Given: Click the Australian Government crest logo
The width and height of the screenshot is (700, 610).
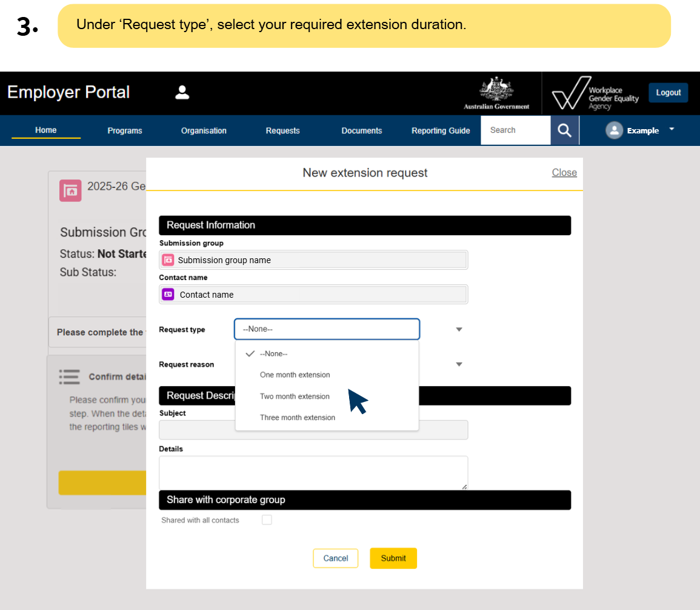Looking at the screenshot, I should point(496,91).
